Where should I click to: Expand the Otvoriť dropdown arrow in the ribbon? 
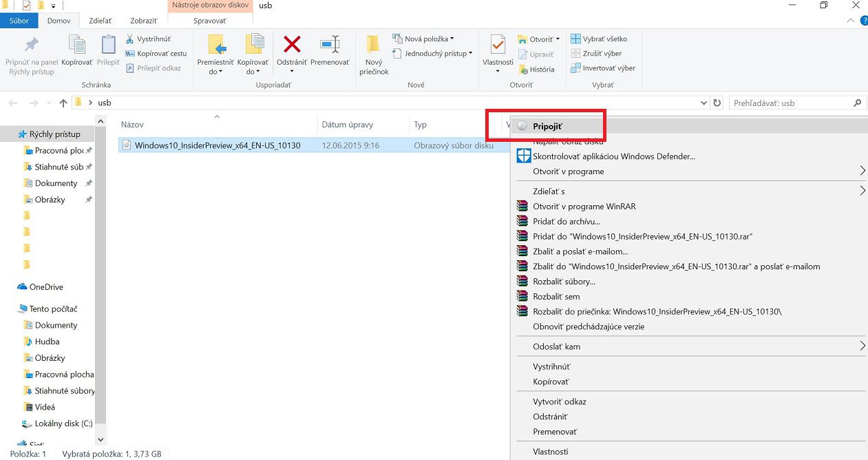coord(558,39)
